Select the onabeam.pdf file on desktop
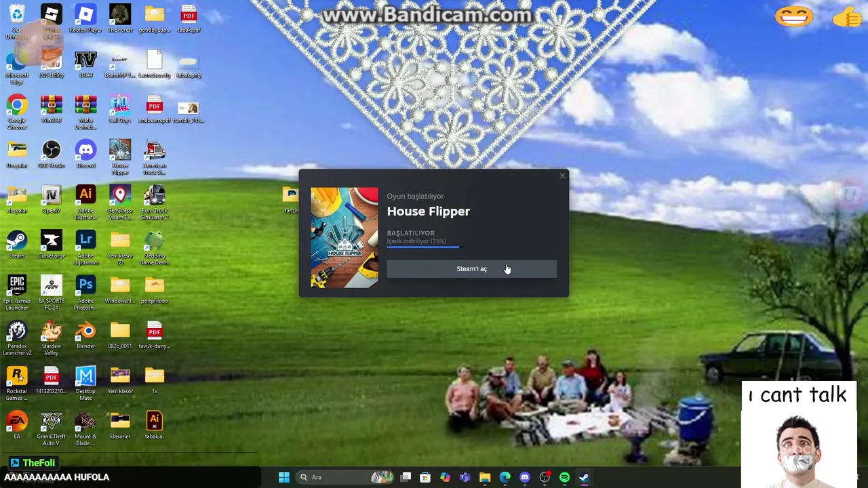Screen dimensions: 868x488 (155, 109)
